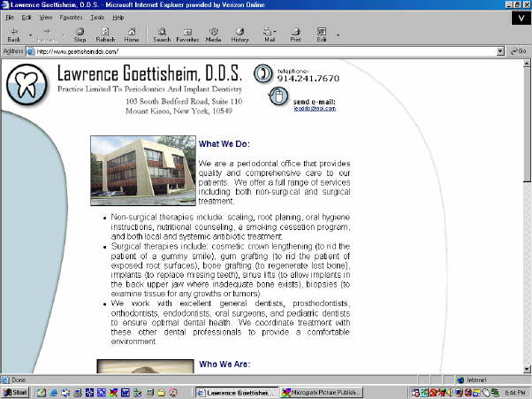This screenshot has width=532, height=399.
Task: Click the office building photo
Action: point(143,171)
